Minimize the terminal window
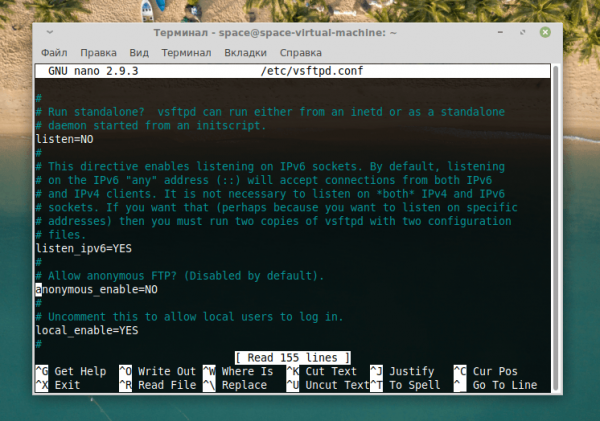600x421 pixels. point(500,32)
